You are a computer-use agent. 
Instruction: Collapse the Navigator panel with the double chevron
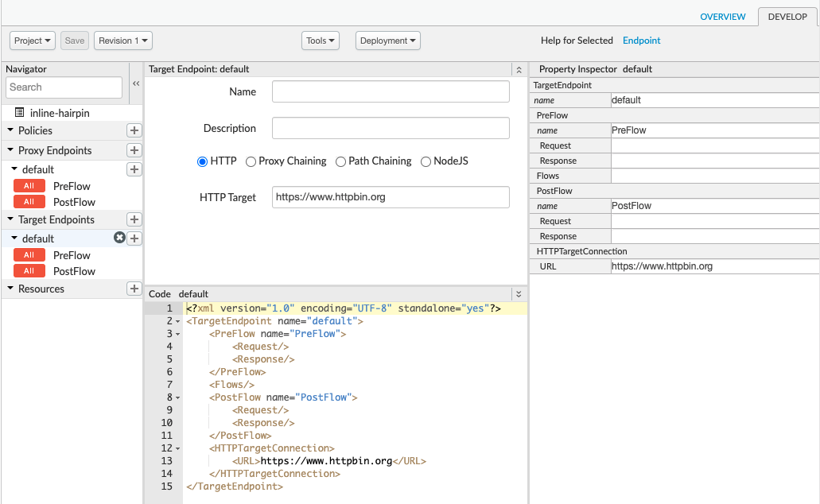(x=136, y=83)
